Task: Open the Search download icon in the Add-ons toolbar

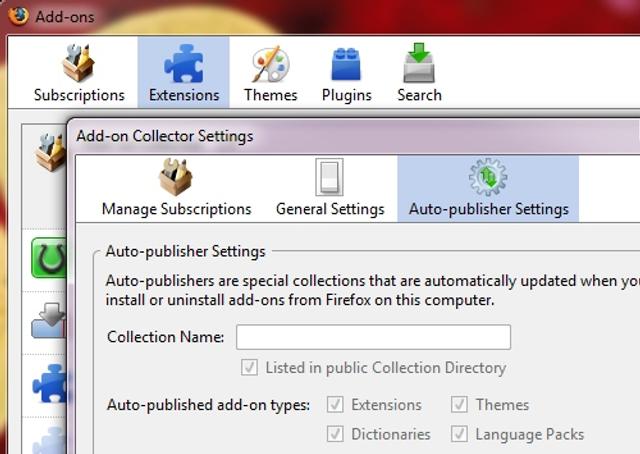Action: (x=419, y=63)
